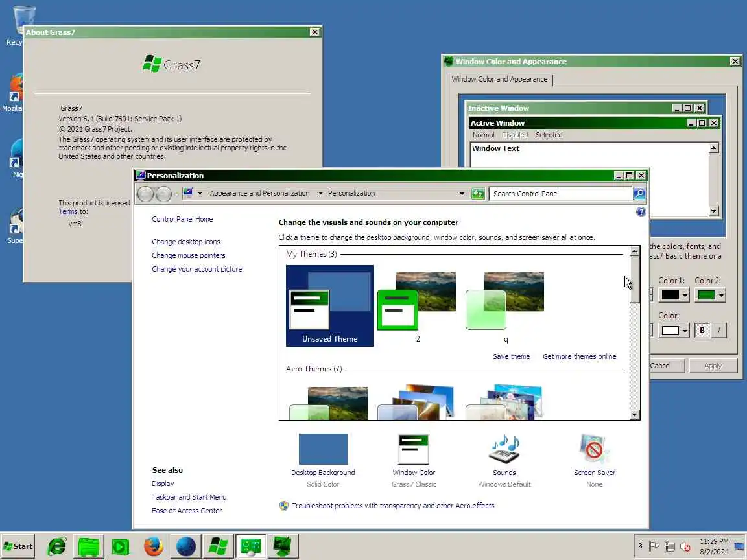Click the Disabled menu item in preview
747x560 pixels.
(x=514, y=135)
